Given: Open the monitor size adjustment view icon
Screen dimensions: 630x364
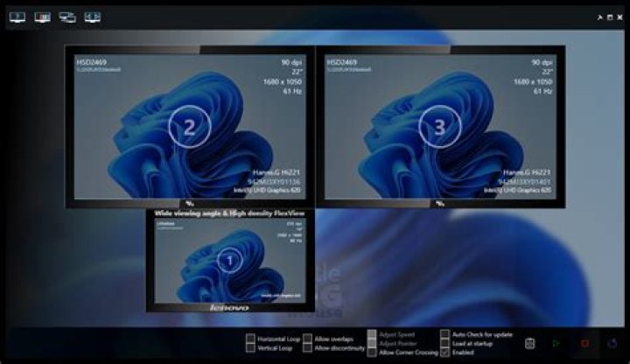Looking at the screenshot, I should pyautogui.click(x=93, y=17).
